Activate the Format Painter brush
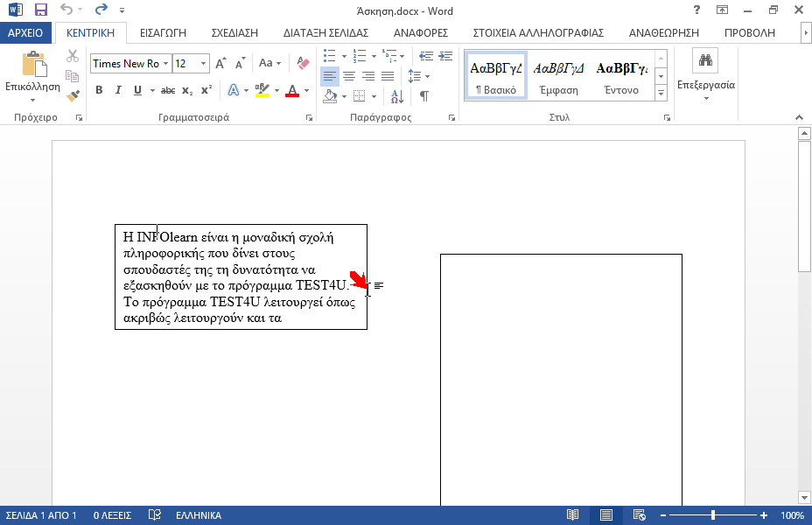The width and height of the screenshot is (812, 525). pyautogui.click(x=73, y=95)
